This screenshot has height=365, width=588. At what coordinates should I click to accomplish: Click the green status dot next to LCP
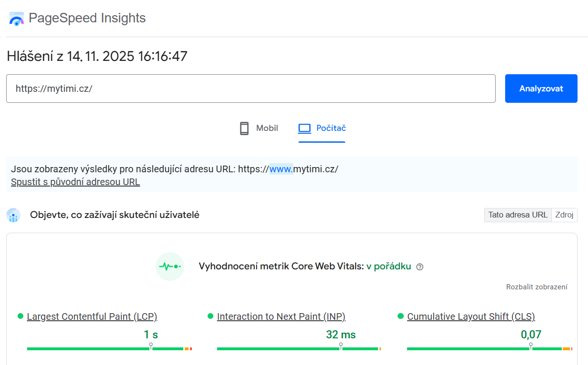pos(21,316)
